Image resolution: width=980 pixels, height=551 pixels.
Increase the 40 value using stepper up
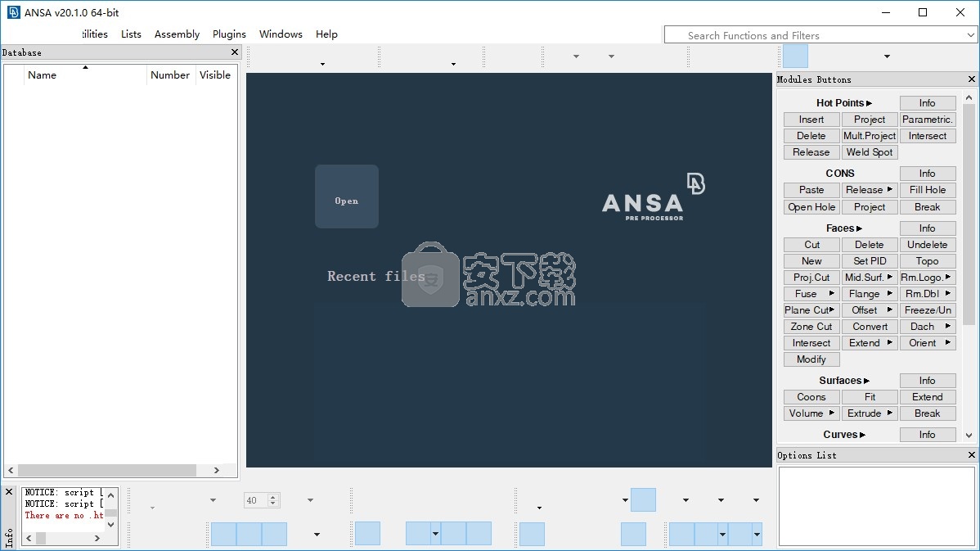coord(272,497)
